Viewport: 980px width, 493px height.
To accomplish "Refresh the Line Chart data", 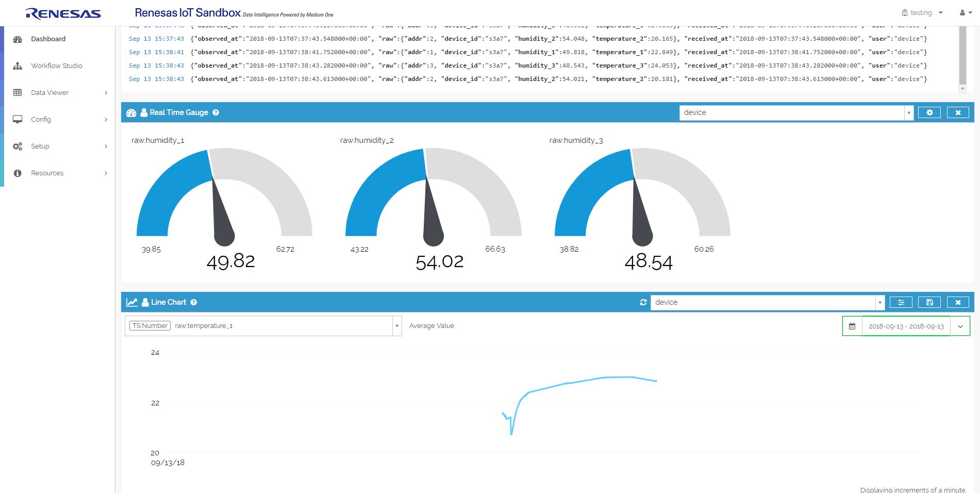I will 643,302.
